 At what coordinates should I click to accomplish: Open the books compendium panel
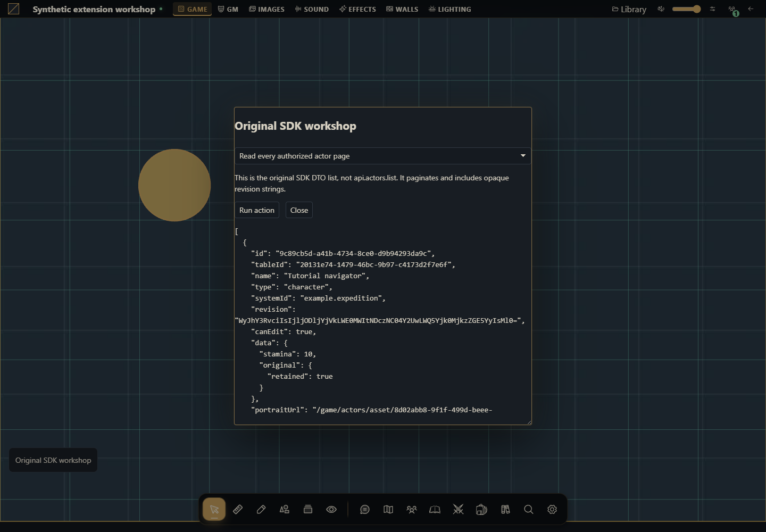click(505, 510)
